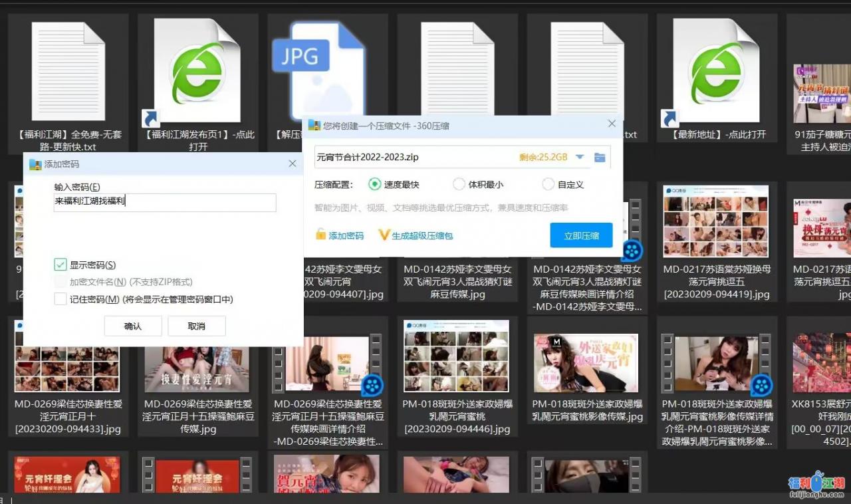Click the 立即压缩 button
The height and width of the screenshot is (504, 851).
pyautogui.click(x=581, y=235)
